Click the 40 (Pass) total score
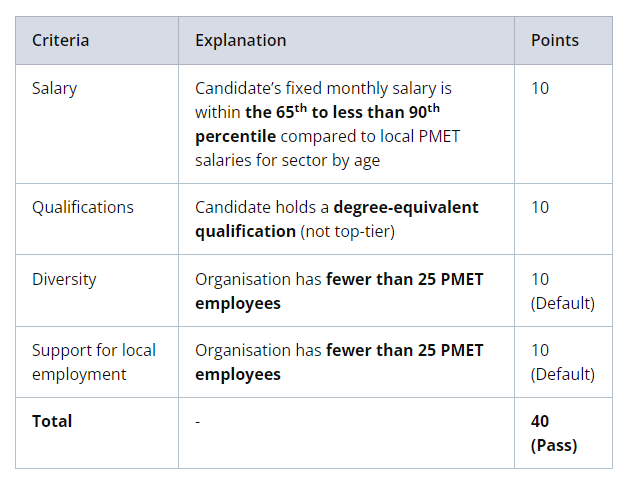 point(553,433)
